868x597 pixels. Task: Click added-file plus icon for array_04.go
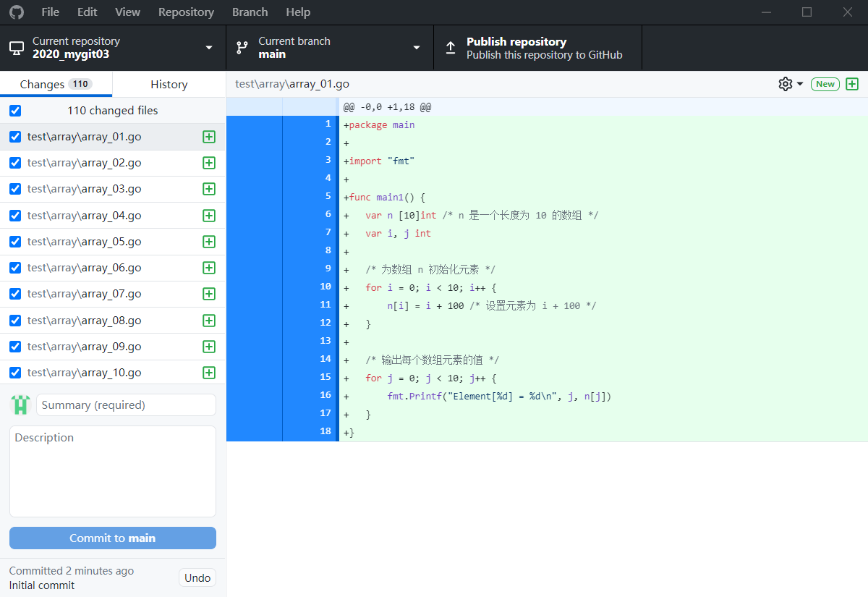[209, 216]
